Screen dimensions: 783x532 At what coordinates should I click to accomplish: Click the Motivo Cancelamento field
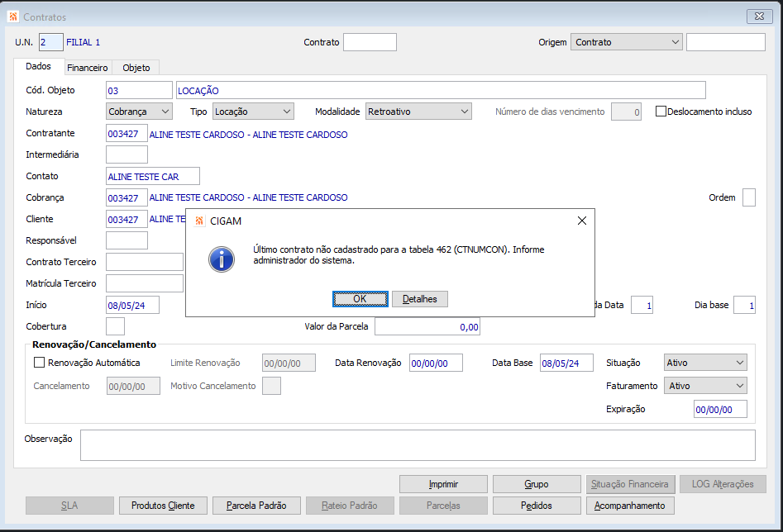coord(272,386)
